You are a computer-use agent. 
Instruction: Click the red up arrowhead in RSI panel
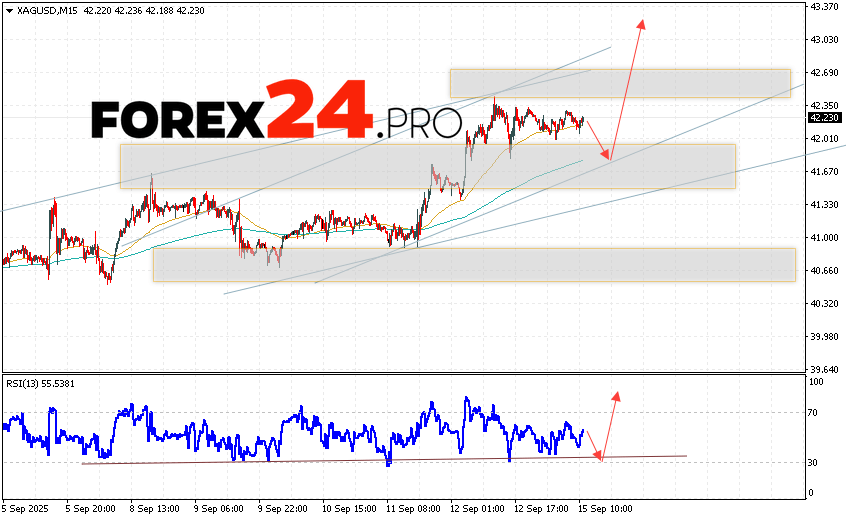(x=616, y=397)
